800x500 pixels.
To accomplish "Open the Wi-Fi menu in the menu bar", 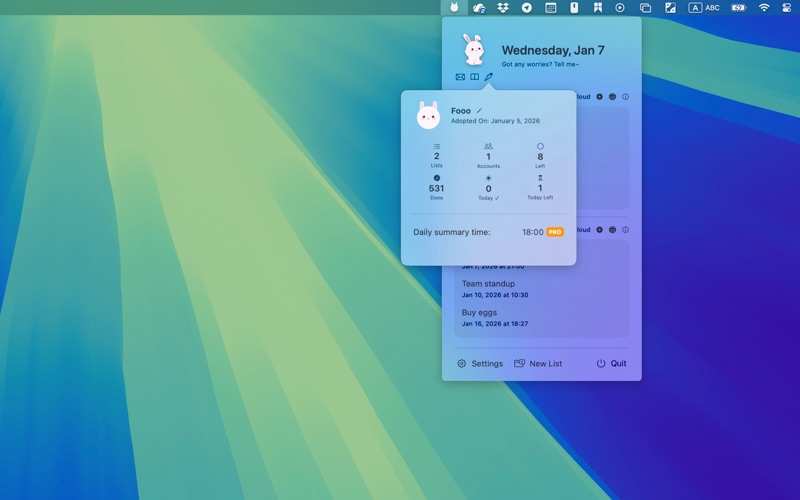I will (764, 8).
